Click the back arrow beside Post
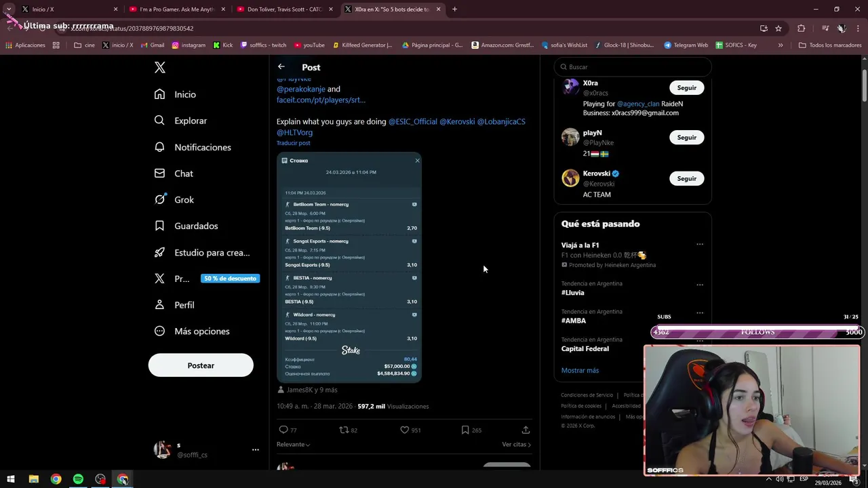The height and width of the screenshot is (488, 868). [281, 66]
